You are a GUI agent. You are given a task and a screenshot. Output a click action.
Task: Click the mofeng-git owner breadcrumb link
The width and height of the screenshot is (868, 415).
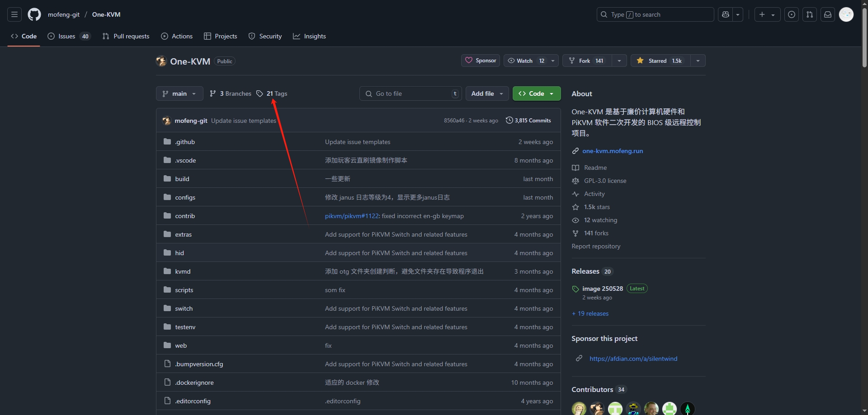[64, 14]
